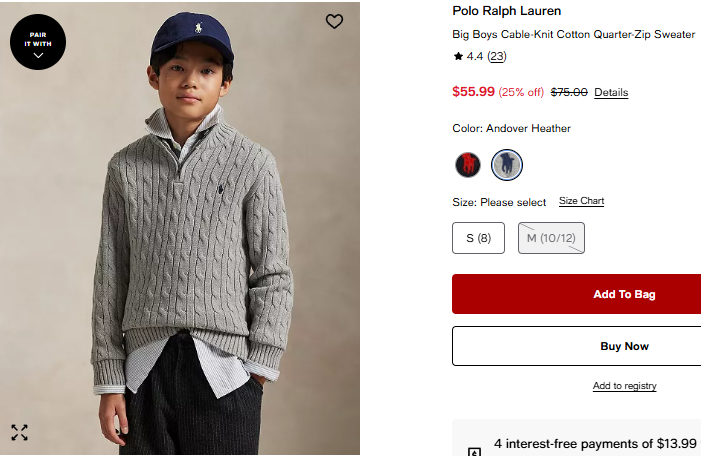
Task: Open the price Details link
Action: [611, 93]
